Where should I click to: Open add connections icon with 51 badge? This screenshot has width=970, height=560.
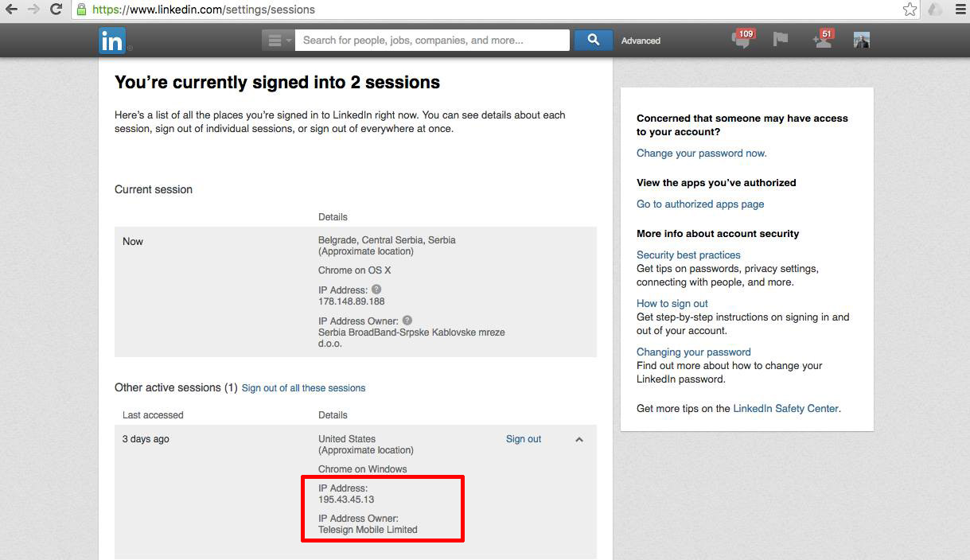coord(822,40)
